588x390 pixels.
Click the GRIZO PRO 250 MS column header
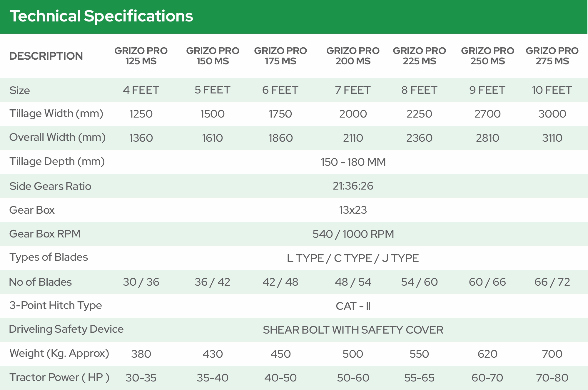point(487,56)
